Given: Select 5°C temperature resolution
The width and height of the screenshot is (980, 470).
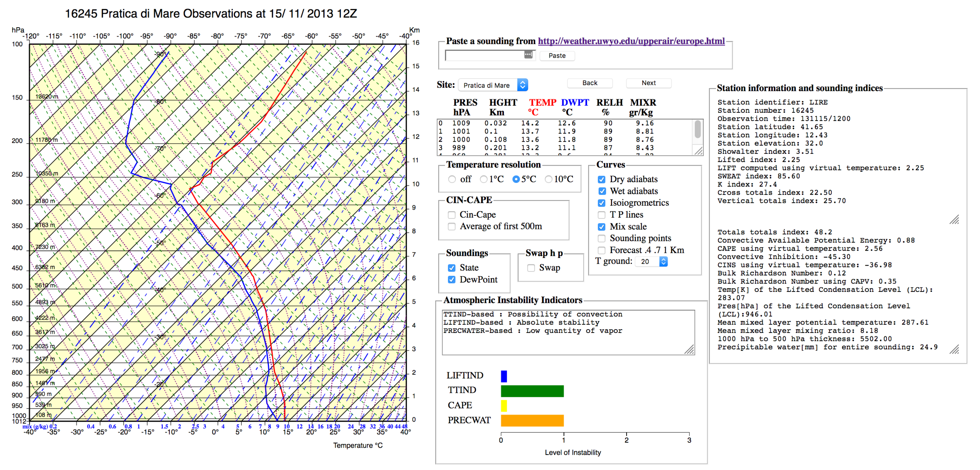Looking at the screenshot, I should pos(516,179).
